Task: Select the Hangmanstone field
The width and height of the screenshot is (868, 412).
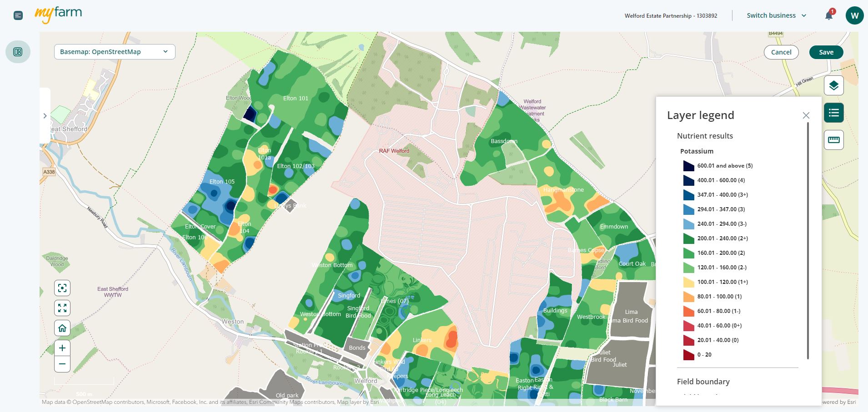Action: tap(563, 190)
